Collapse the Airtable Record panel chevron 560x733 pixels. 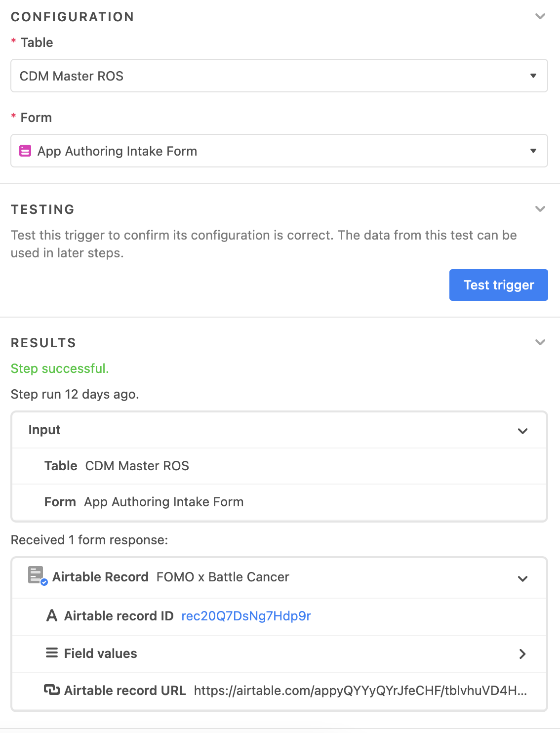pyautogui.click(x=522, y=578)
